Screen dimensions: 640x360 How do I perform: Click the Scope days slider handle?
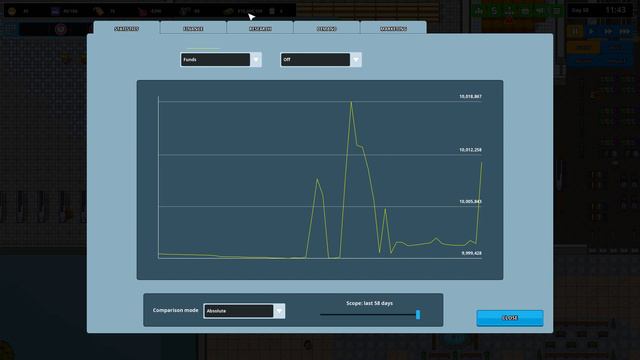pos(418,314)
